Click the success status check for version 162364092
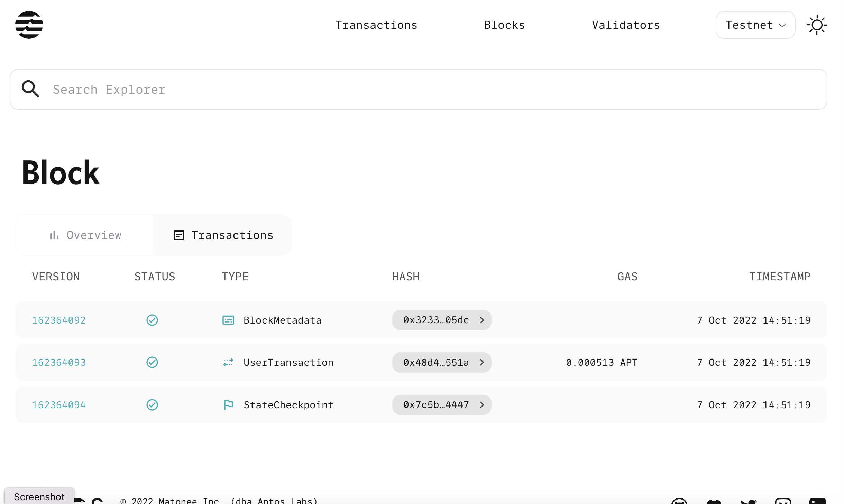This screenshot has height=504, width=844. 152,320
